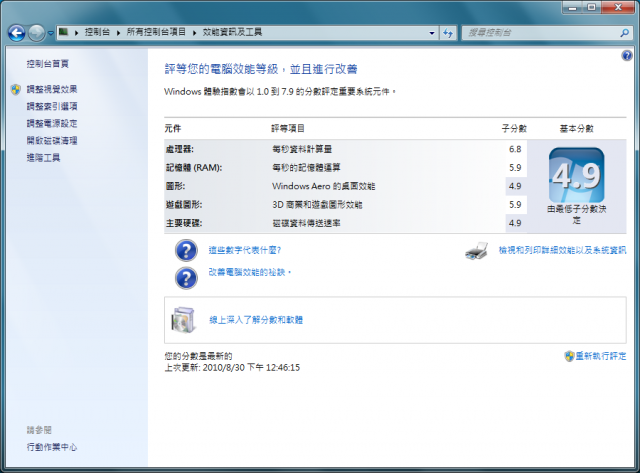This screenshot has height=473, width=640.
Task: Open the recent pages dropdown arrow
Action: (51, 33)
